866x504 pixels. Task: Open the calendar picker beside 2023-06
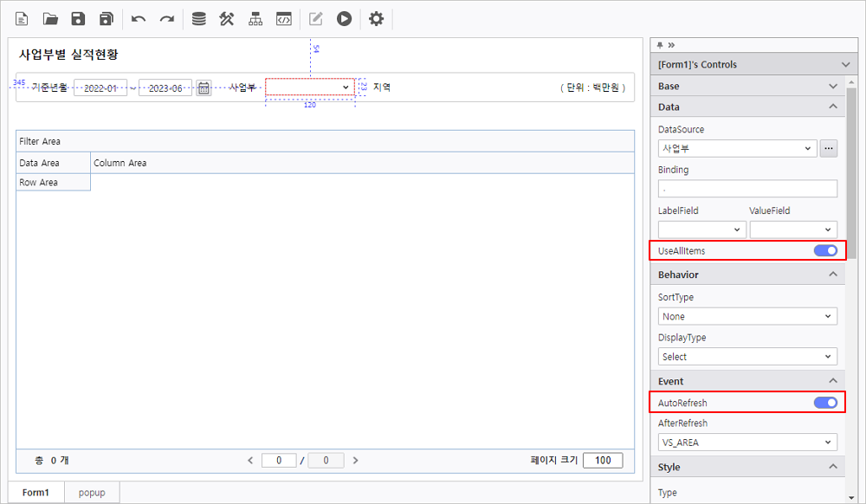204,87
